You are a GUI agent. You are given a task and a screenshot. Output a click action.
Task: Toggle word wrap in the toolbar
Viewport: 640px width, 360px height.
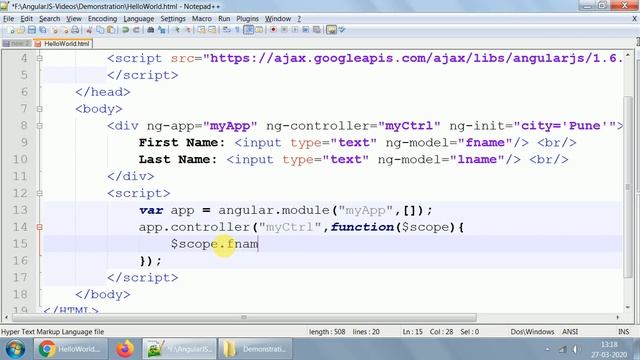[x=228, y=30]
